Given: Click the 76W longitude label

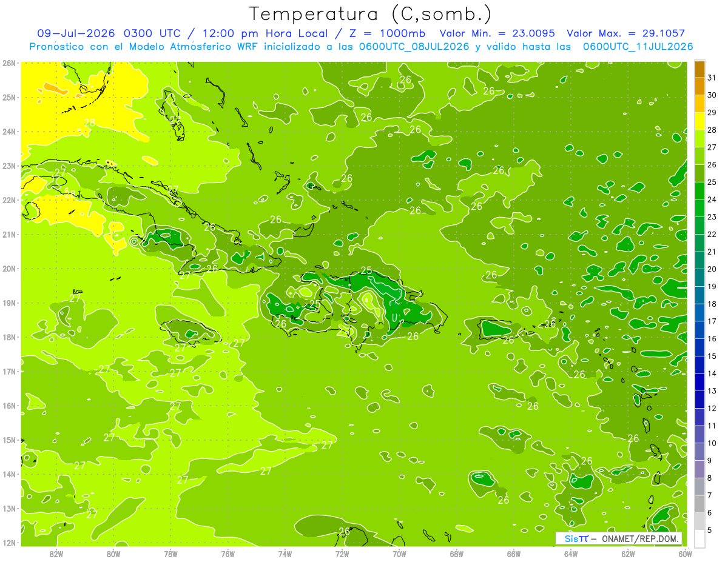Looking at the screenshot, I should pyautogui.click(x=228, y=554).
